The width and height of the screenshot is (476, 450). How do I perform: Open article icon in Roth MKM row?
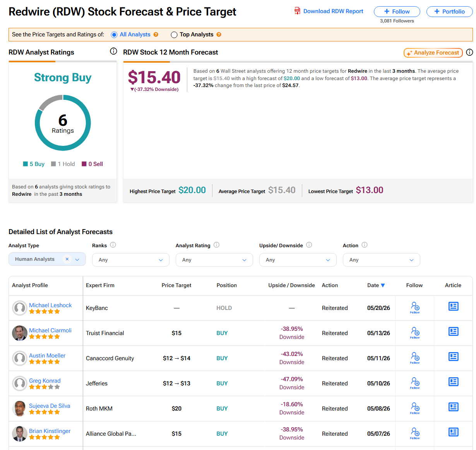pyautogui.click(x=453, y=407)
